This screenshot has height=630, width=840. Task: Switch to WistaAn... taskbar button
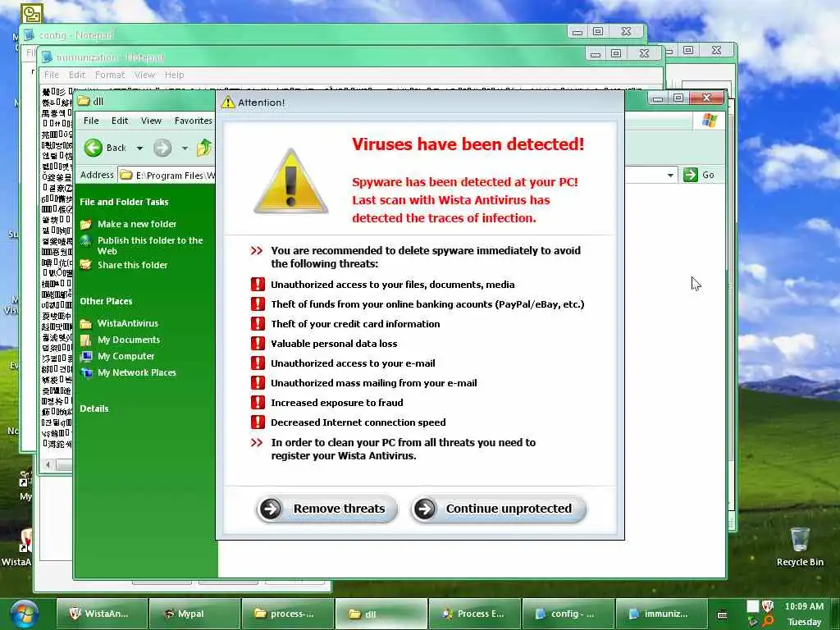tap(101, 614)
